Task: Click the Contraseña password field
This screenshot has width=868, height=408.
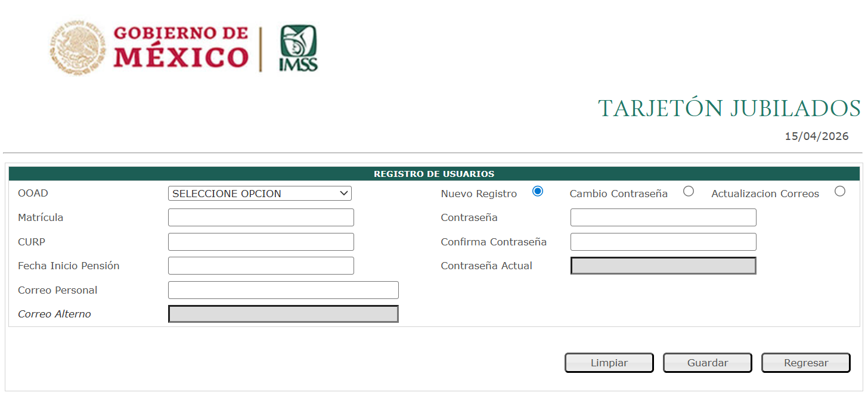Action: 663,217
